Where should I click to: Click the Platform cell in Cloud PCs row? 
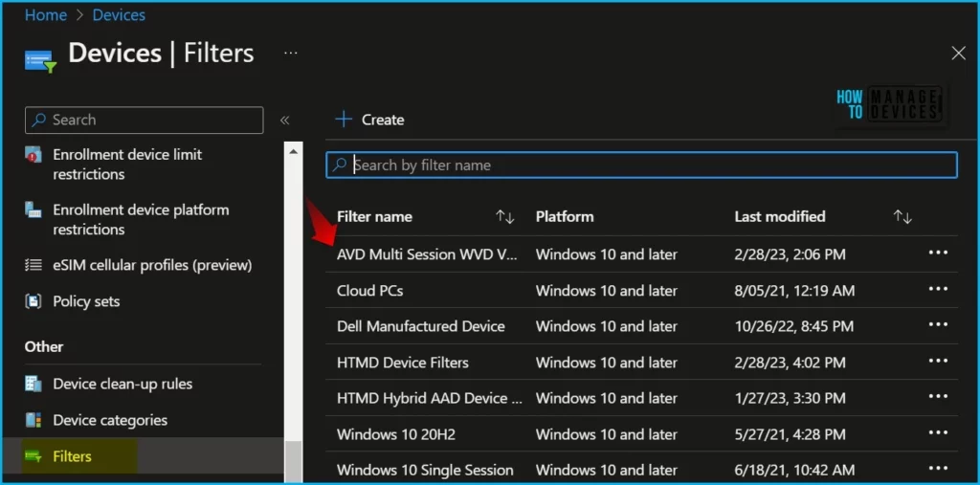click(606, 291)
